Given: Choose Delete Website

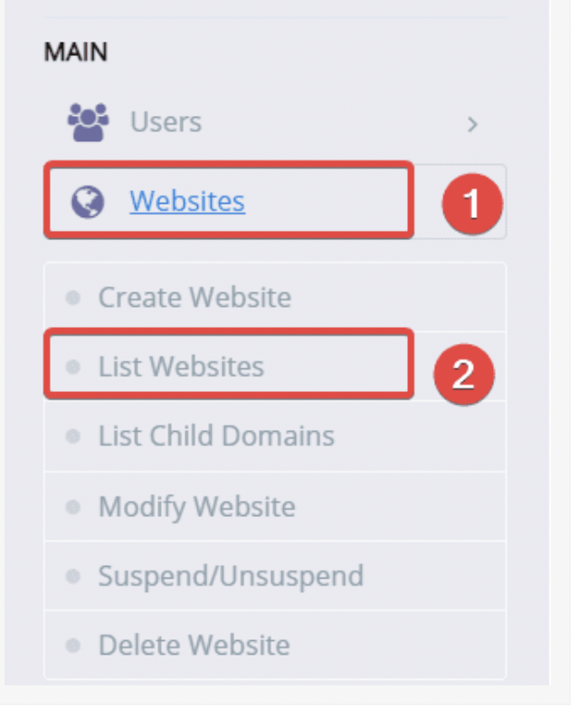Looking at the screenshot, I should click(x=194, y=646).
